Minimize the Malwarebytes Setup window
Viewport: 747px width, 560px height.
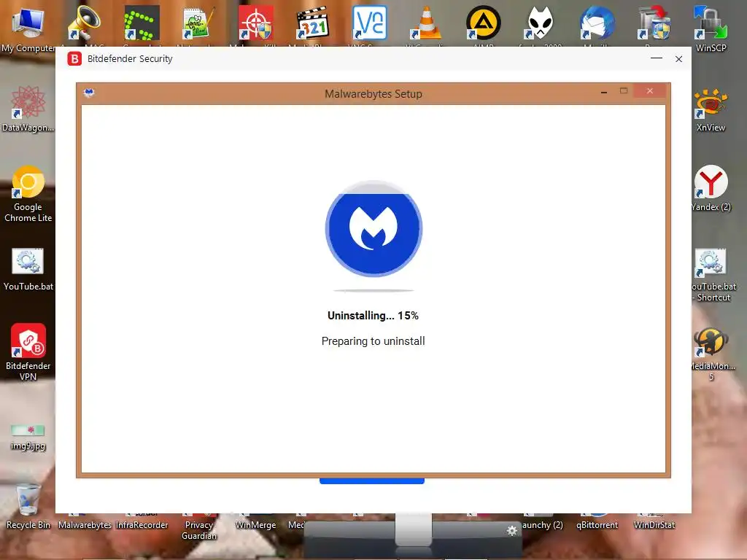pyautogui.click(x=604, y=92)
